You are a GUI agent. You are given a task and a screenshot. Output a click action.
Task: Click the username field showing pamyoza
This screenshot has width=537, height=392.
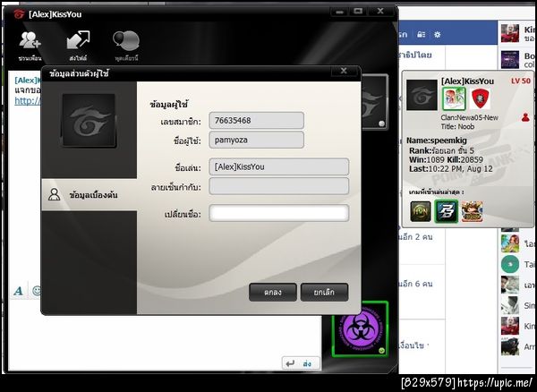(x=256, y=140)
